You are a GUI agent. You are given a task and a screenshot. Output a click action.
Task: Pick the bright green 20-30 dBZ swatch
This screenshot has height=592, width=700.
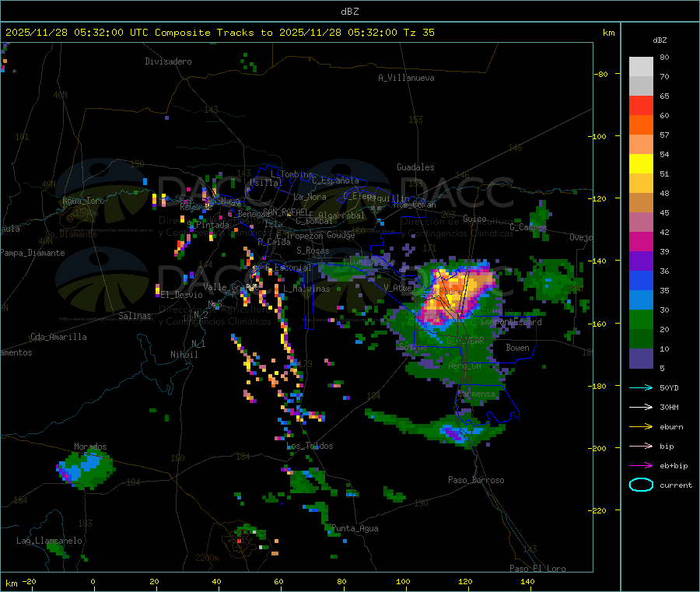click(x=641, y=319)
